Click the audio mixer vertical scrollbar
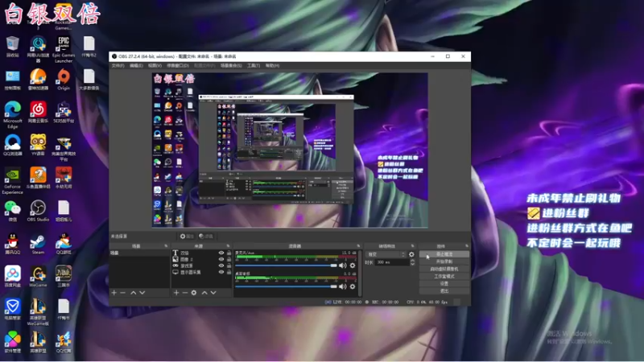This screenshot has height=362, width=644. [360, 273]
